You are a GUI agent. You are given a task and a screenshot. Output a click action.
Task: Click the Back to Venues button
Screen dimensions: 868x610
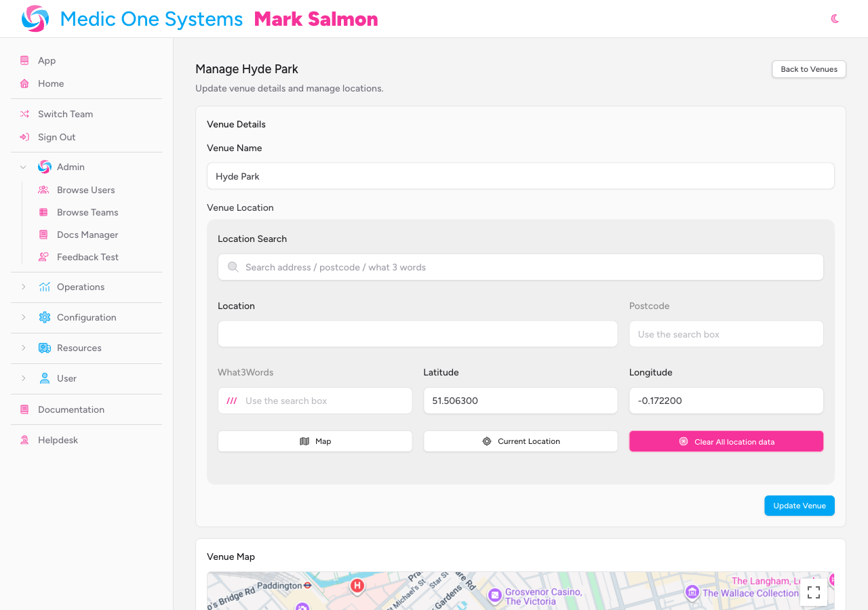pos(808,69)
